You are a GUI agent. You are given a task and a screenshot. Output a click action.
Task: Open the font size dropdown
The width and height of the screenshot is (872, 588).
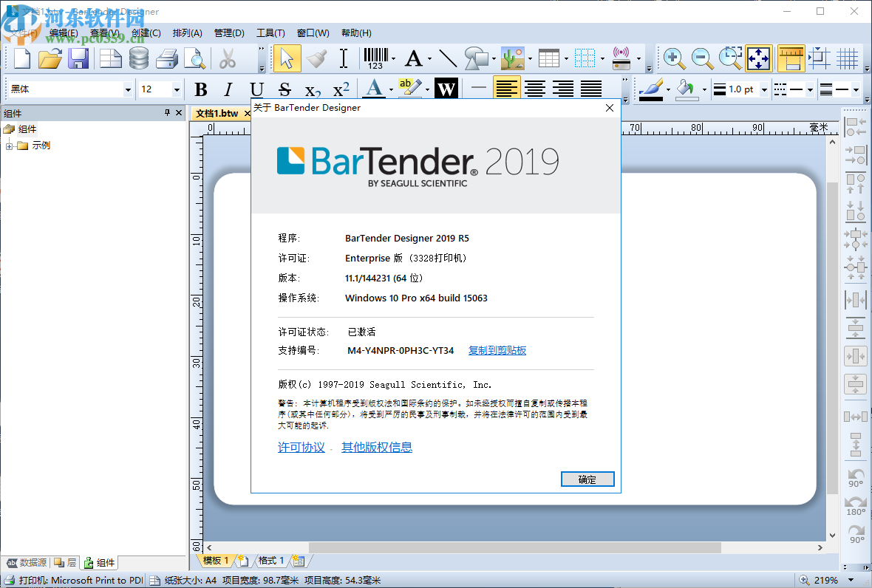click(177, 89)
